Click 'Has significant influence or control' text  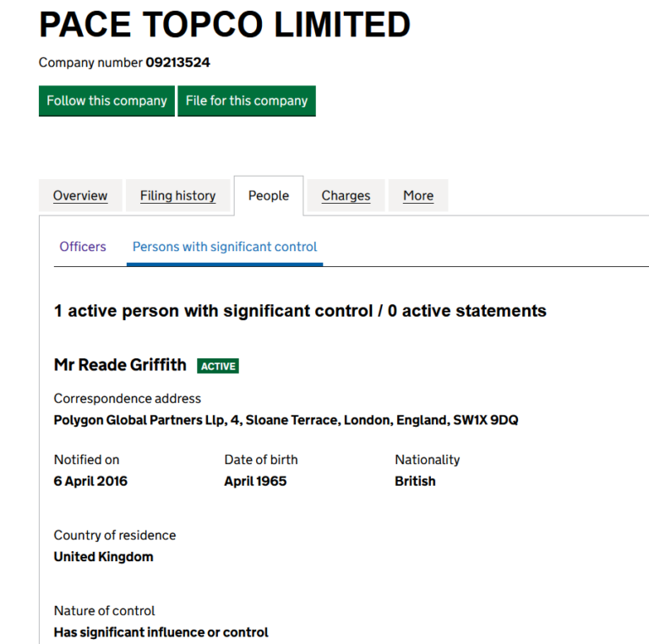click(161, 632)
